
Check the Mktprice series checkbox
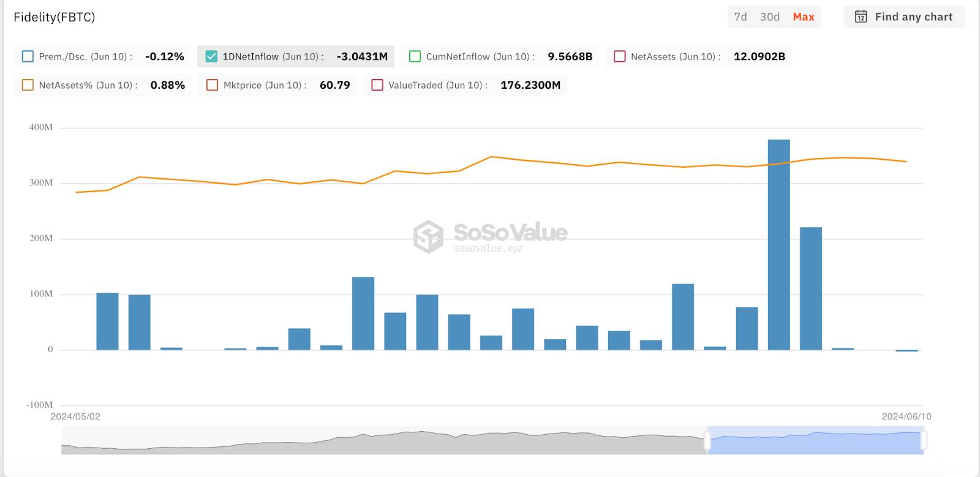(x=213, y=85)
